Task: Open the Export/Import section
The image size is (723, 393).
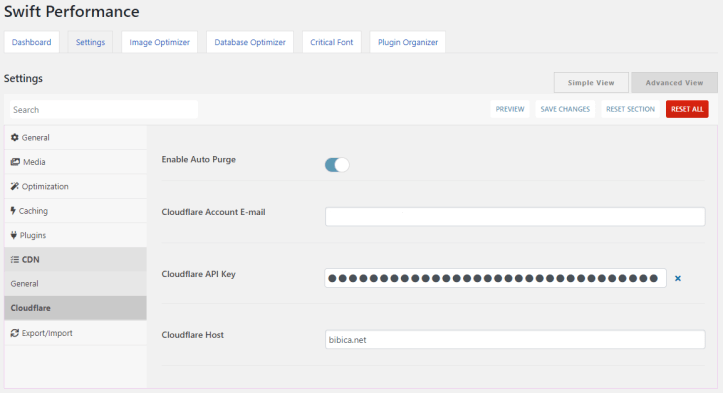Action: click(x=76, y=333)
